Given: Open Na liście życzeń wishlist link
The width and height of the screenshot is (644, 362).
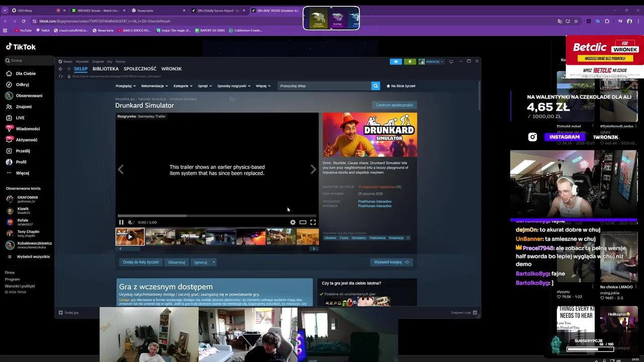Looking at the screenshot, I should (401, 86).
